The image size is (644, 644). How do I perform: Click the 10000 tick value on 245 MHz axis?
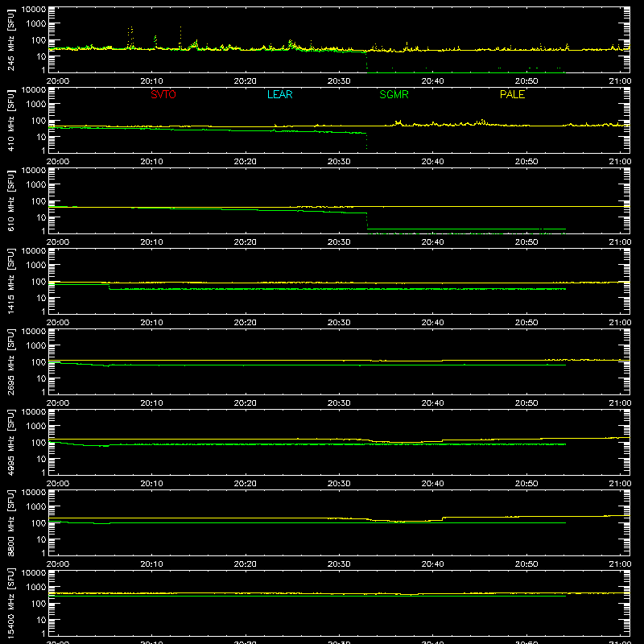point(34,10)
